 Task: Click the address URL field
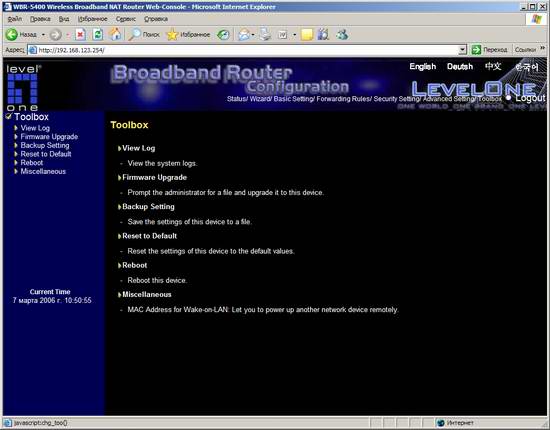(x=248, y=50)
